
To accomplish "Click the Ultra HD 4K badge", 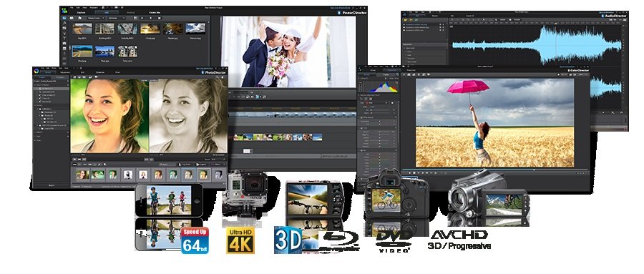I will pos(240,240).
